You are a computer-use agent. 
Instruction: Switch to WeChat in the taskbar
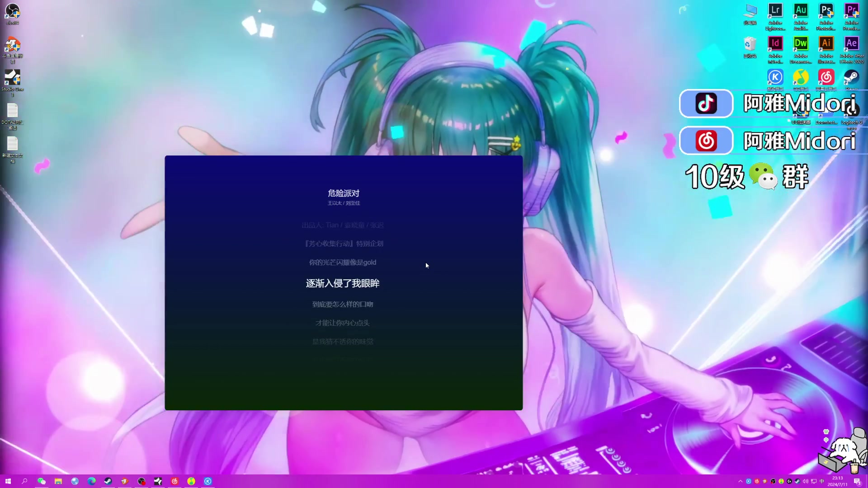click(x=41, y=481)
